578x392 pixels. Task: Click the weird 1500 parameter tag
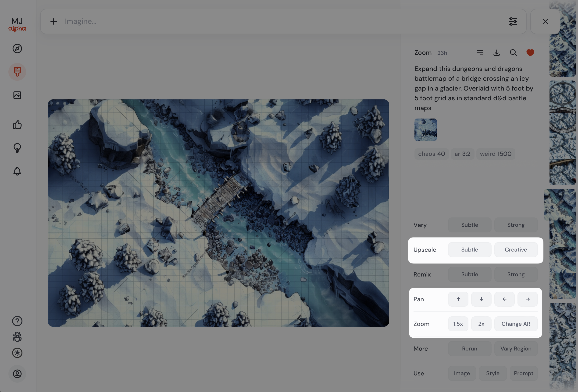pos(496,154)
